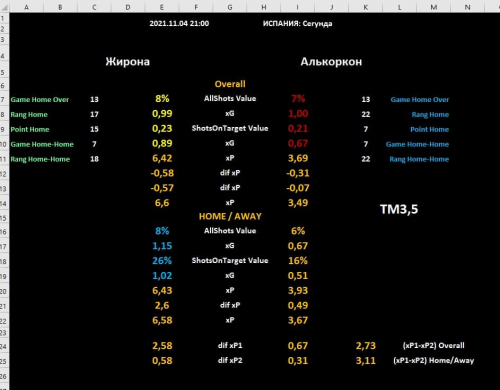Click the blue Game Home-Home label
The width and height of the screenshot is (500, 390).
pos(417,144)
